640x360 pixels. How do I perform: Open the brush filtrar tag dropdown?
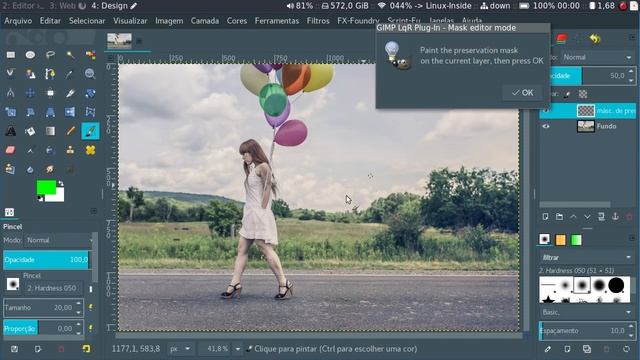pyautogui.click(x=586, y=258)
